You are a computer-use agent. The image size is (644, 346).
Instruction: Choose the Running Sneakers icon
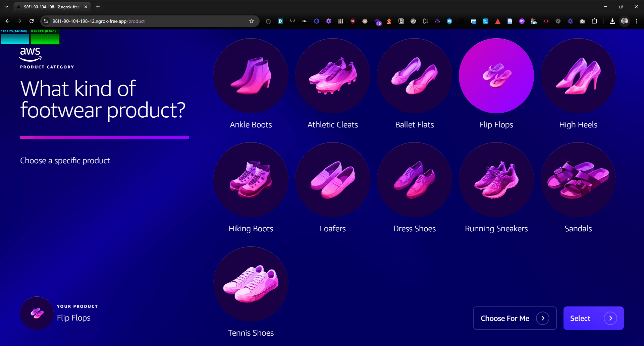point(496,180)
